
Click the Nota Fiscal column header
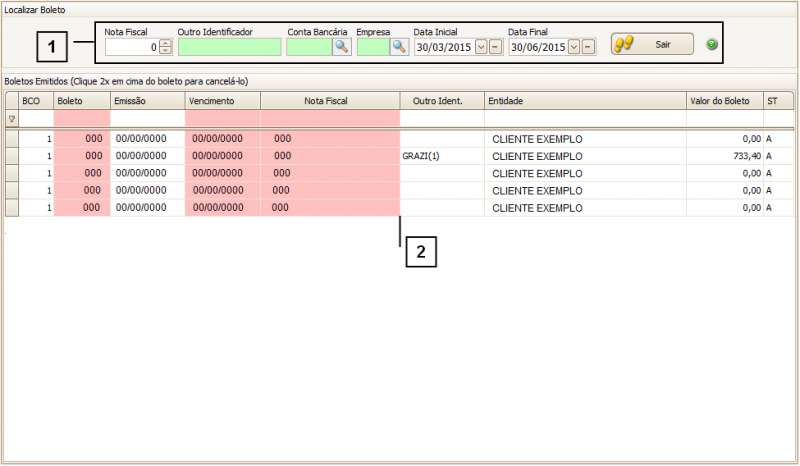329,101
